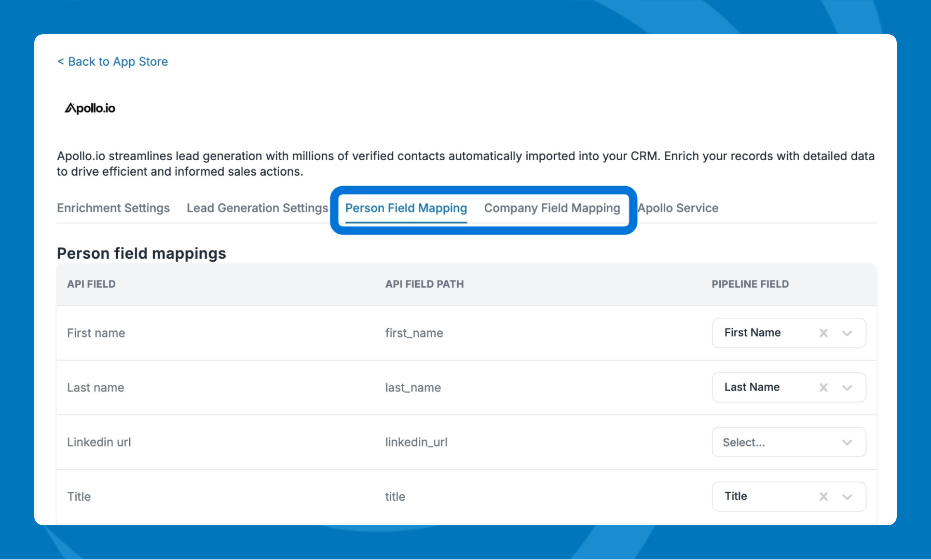Open the Apollo Service tab

[x=678, y=208]
